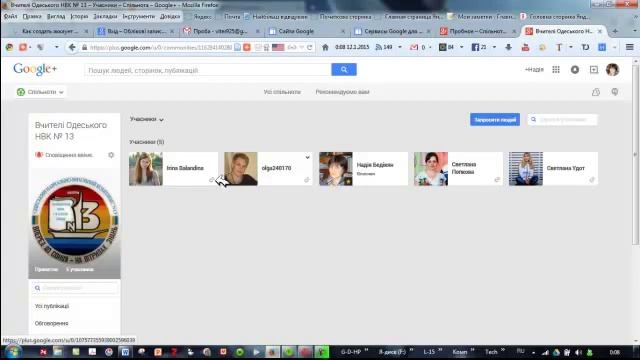Click the Firefox back arrow button

coord(72,47)
